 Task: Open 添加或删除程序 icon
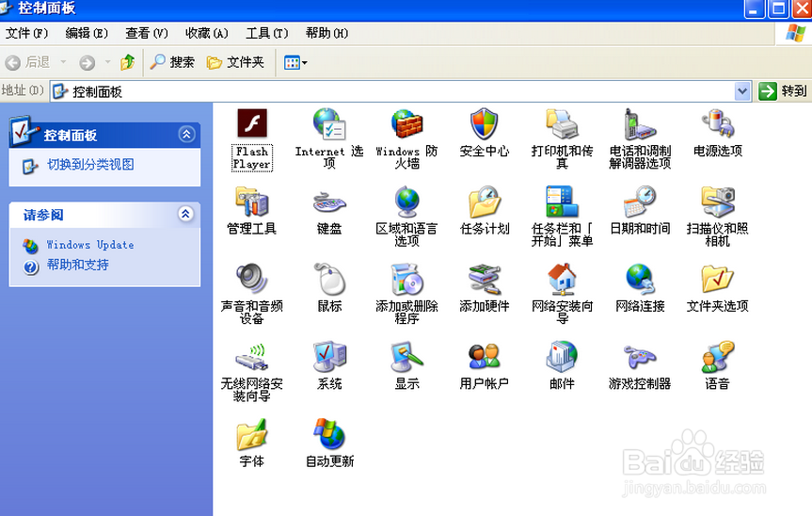click(x=407, y=280)
